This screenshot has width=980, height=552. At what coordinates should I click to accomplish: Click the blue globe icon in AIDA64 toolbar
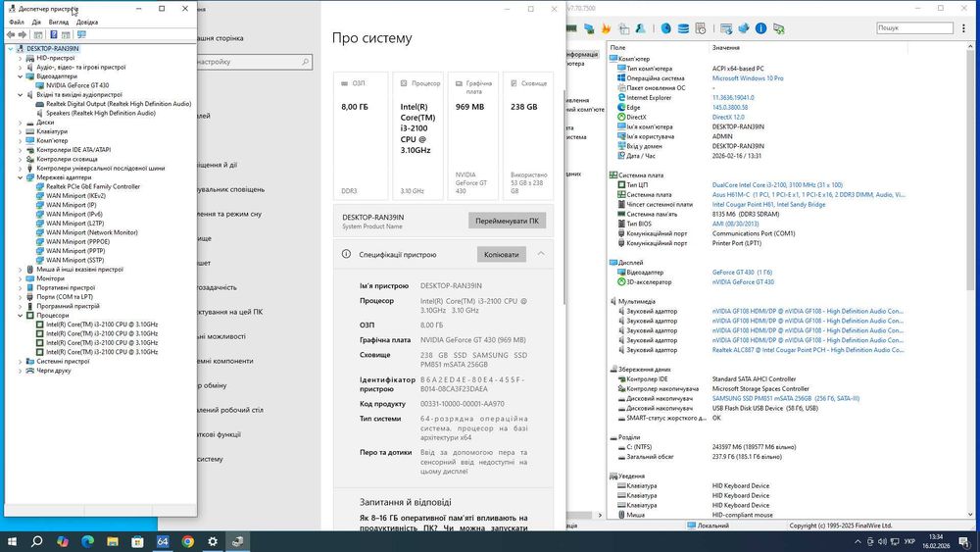tap(665, 28)
